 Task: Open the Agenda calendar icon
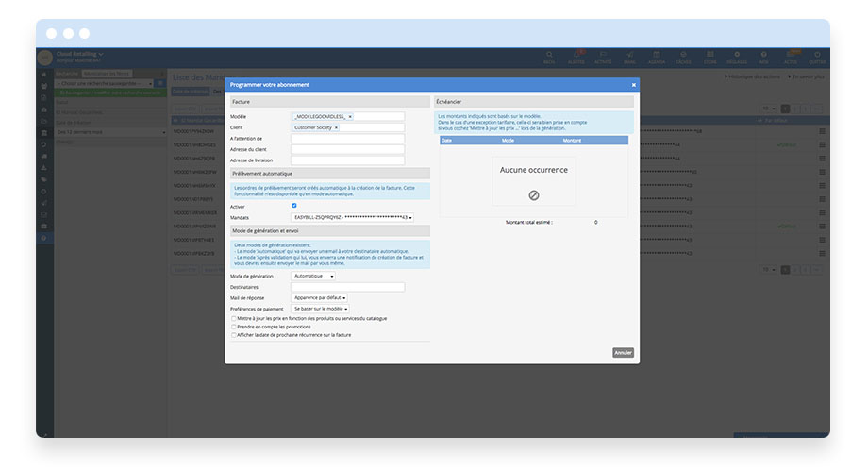[x=657, y=57]
